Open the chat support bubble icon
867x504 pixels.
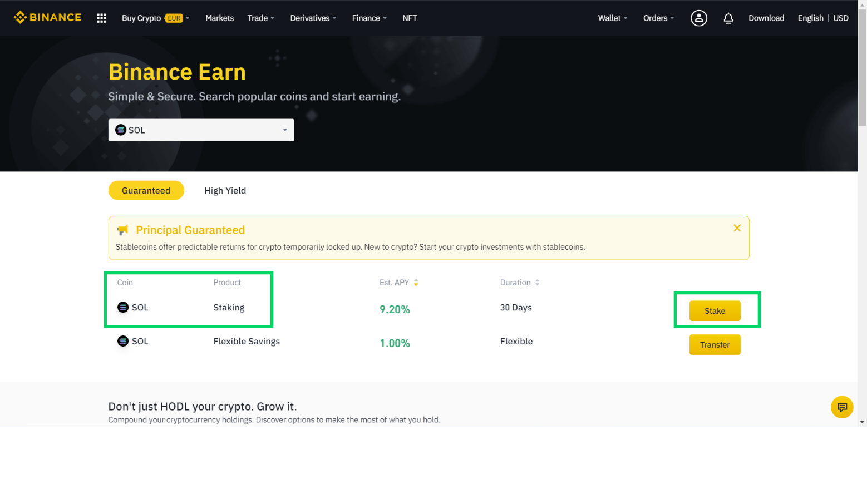[842, 407]
